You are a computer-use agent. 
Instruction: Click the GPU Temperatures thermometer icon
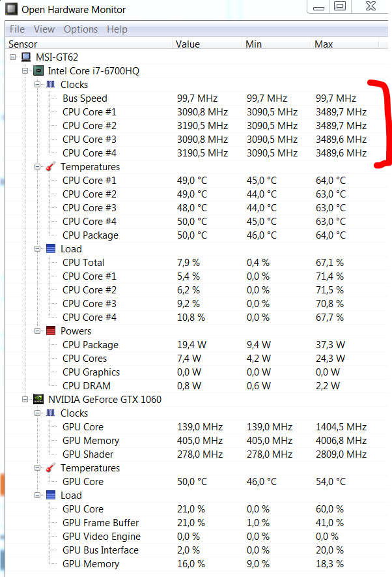[51, 467]
